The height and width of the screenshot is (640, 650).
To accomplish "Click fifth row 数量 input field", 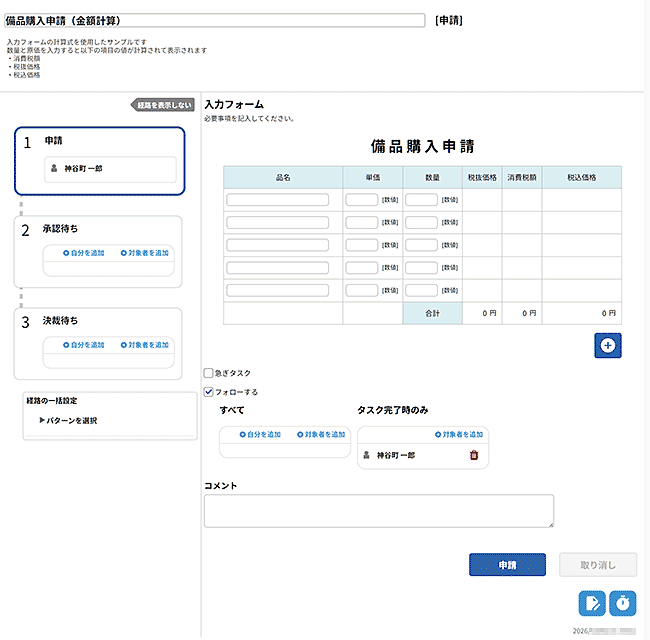I will [x=422, y=290].
